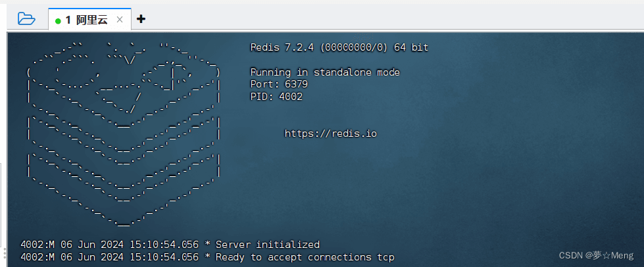The width and height of the screenshot is (644, 267).
Task: Click the https://redis.io URL
Action: (x=331, y=133)
